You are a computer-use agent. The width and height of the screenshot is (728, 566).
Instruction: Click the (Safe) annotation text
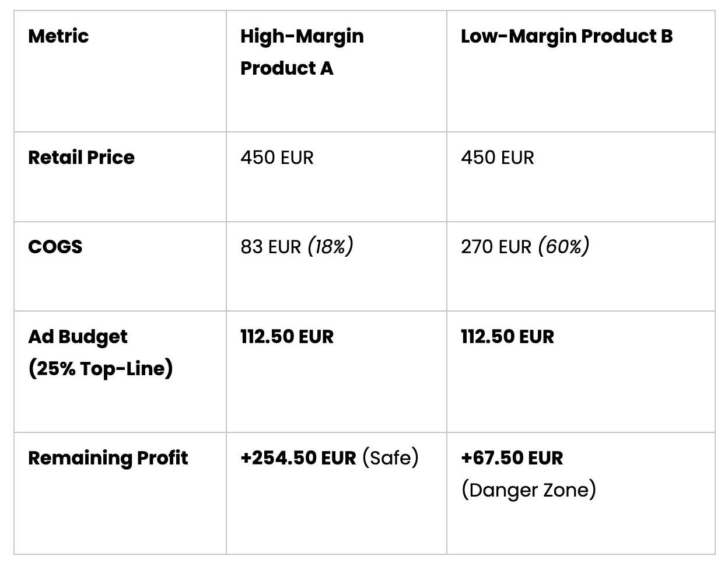click(x=391, y=458)
